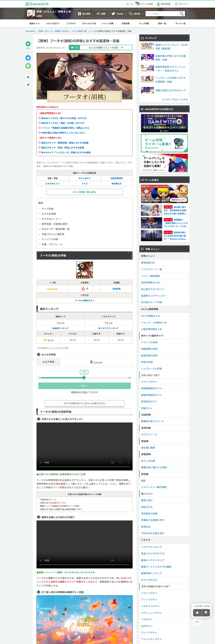Open フータオ(胡桃)ガチャ link

[x=84, y=300]
